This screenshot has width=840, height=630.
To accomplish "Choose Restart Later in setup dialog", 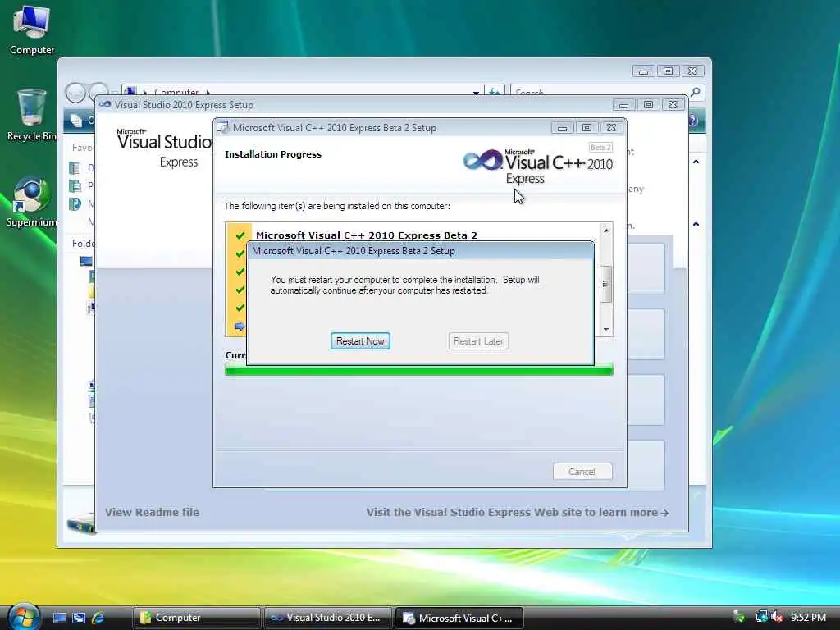I will point(478,341).
